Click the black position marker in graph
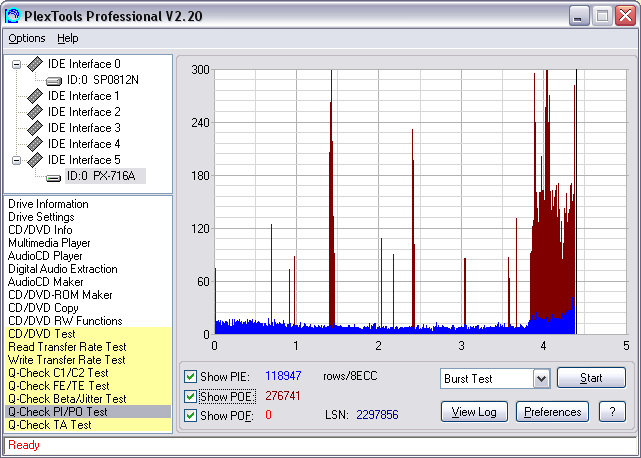 click(576, 202)
